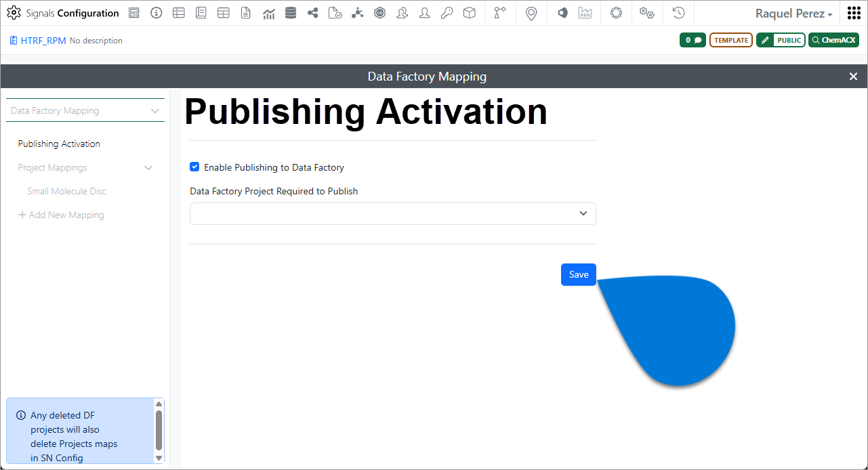
Task: Open Data Factory Project Required dropdown
Action: 393,213
